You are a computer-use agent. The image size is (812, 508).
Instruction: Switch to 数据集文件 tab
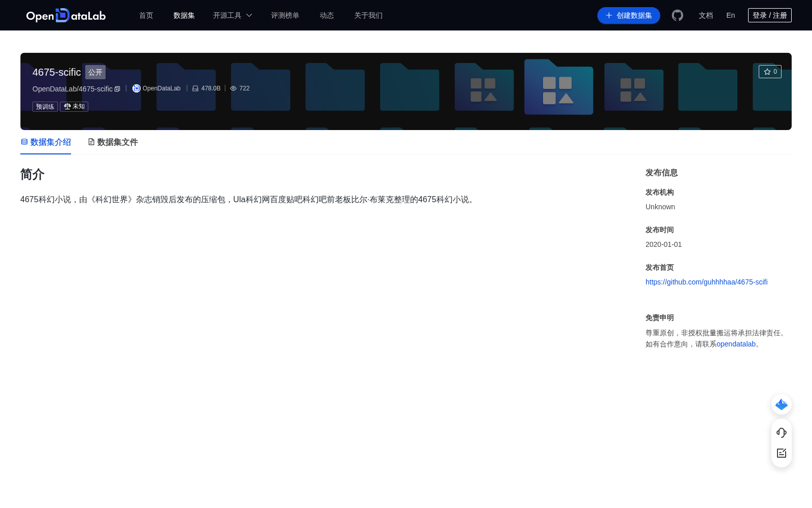[113, 142]
